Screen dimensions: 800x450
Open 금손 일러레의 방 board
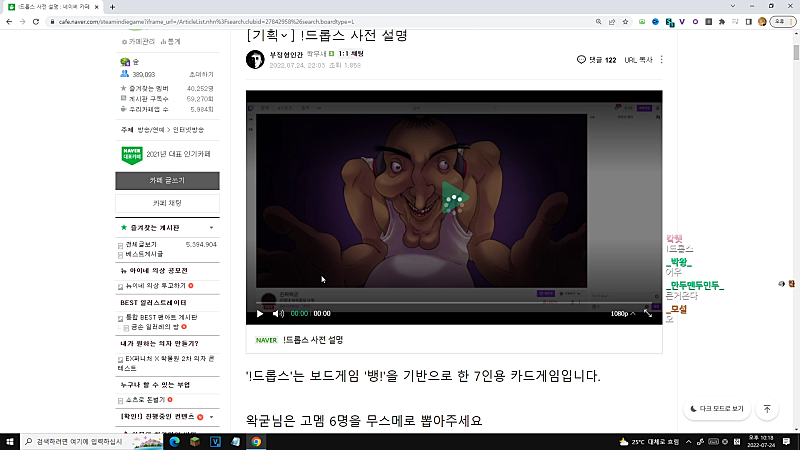pos(155,327)
